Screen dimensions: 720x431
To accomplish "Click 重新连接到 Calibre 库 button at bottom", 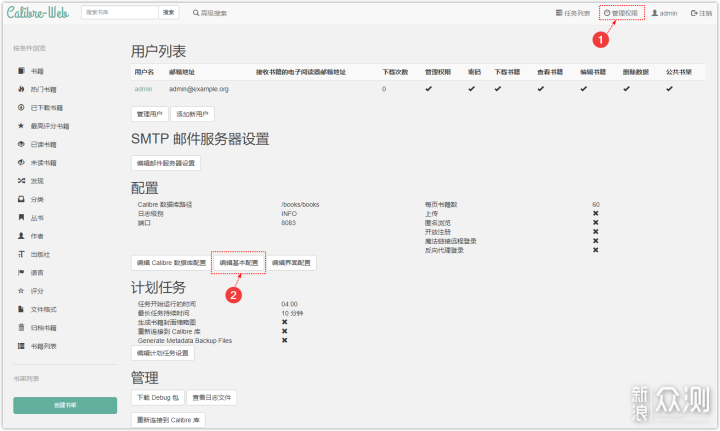I will [x=168, y=420].
